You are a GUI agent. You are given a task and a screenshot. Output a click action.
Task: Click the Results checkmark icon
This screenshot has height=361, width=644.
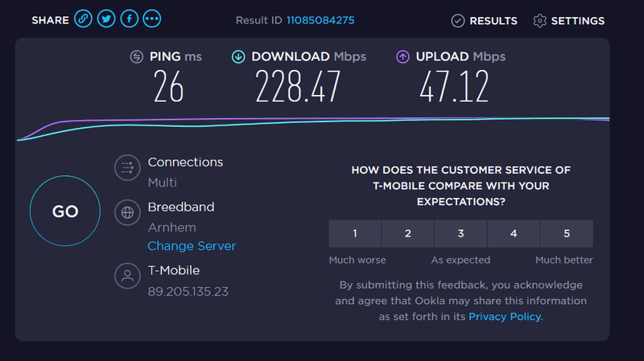point(458,21)
